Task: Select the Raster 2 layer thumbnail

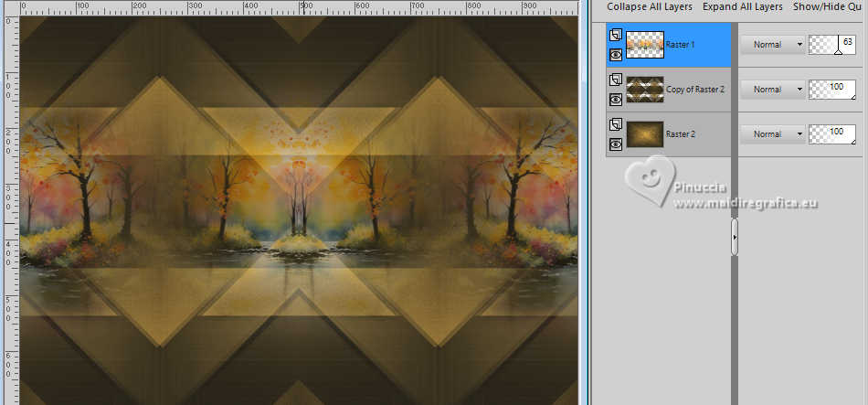Action: [645, 134]
